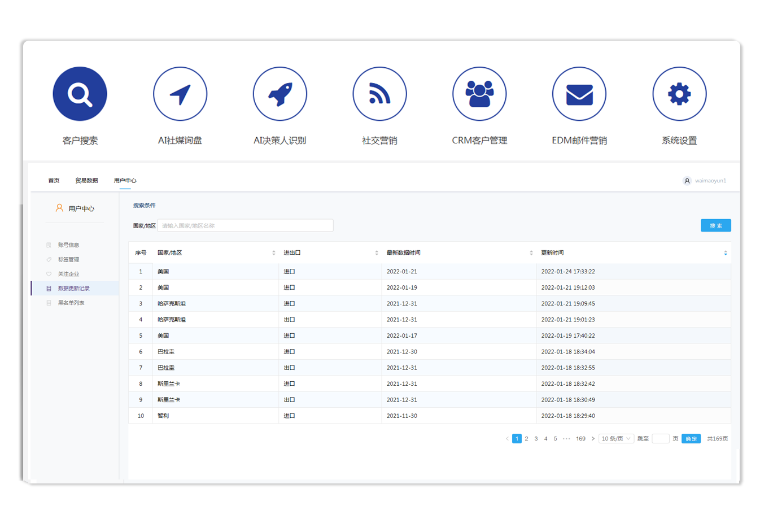Open the 系统设置 gear icon
Image resolution: width=760 pixels, height=532 pixels.
coord(679,94)
